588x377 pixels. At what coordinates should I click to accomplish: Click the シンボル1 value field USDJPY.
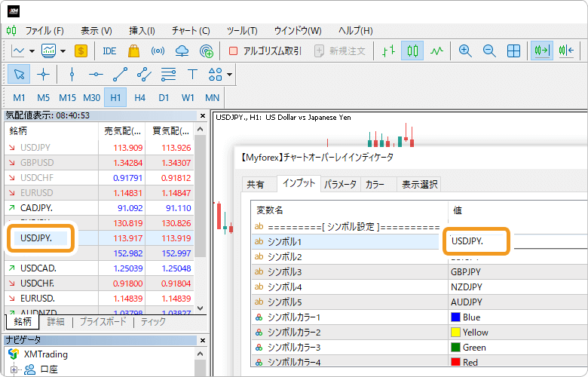click(x=476, y=241)
